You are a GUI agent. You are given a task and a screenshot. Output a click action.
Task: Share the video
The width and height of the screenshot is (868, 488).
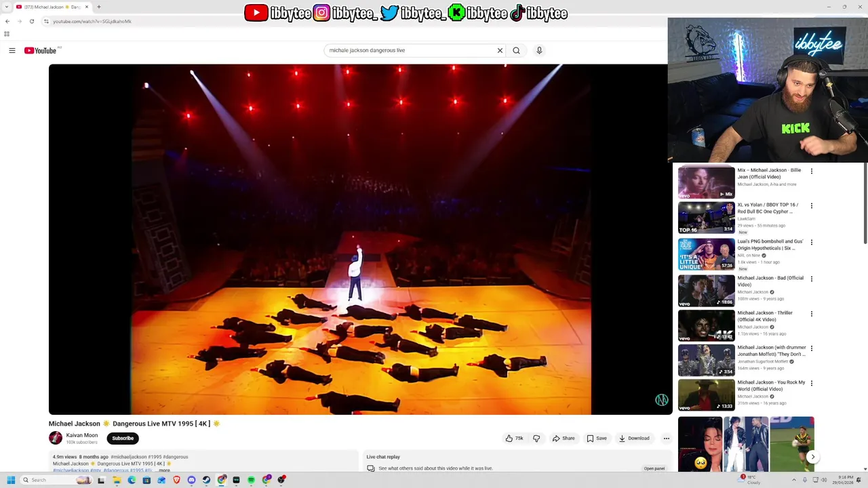[x=564, y=438]
